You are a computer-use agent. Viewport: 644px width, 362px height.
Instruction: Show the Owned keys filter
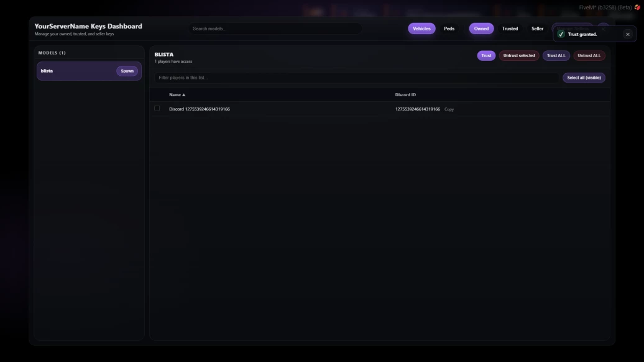481,29
